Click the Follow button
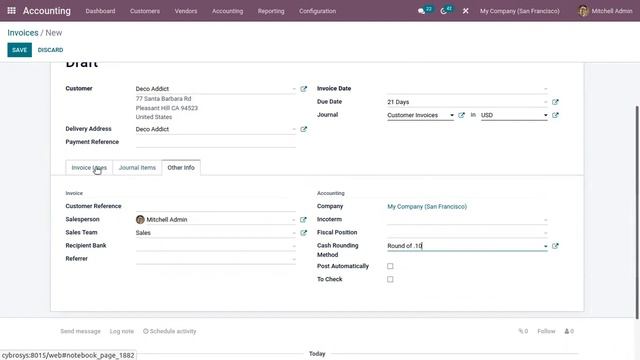The width and height of the screenshot is (640, 360). pos(546,331)
